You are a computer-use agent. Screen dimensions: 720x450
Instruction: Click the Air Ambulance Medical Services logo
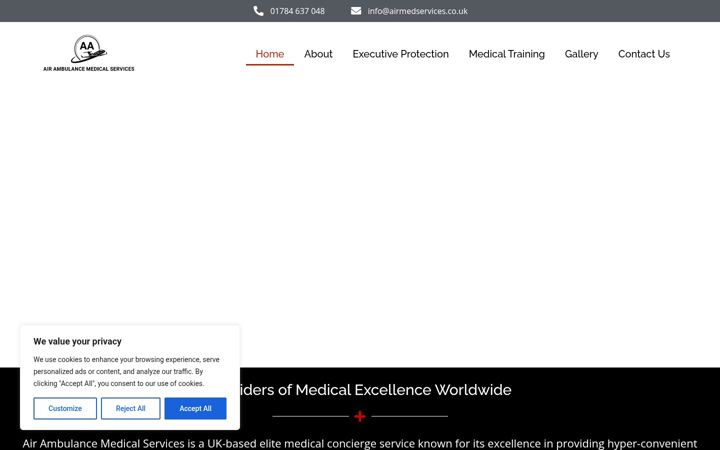coord(89,53)
